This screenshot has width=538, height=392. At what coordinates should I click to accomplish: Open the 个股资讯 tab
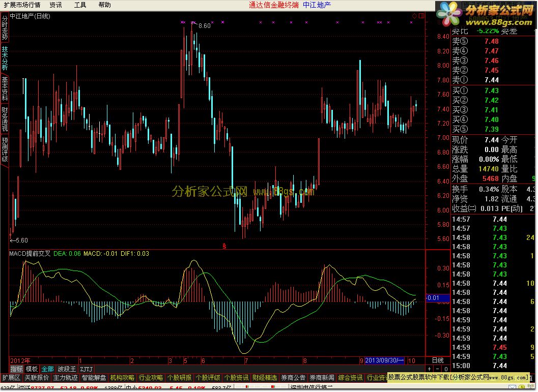(x=236, y=378)
